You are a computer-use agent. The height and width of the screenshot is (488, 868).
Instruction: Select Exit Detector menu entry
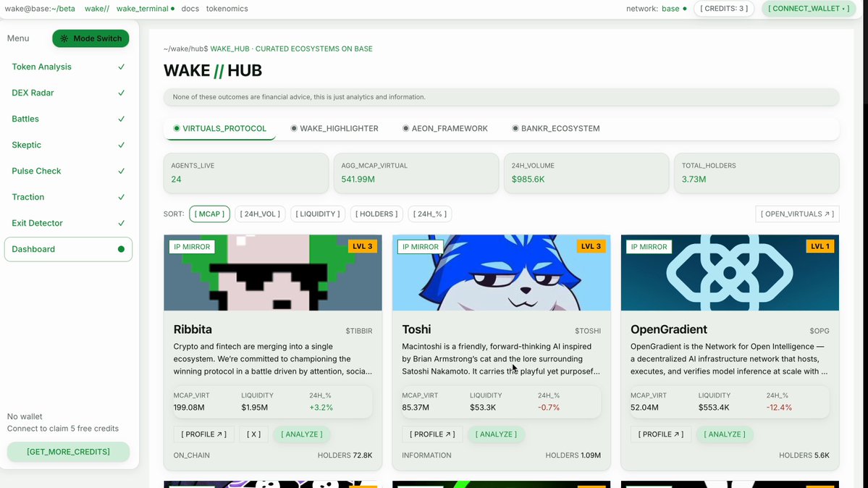tap(68, 223)
